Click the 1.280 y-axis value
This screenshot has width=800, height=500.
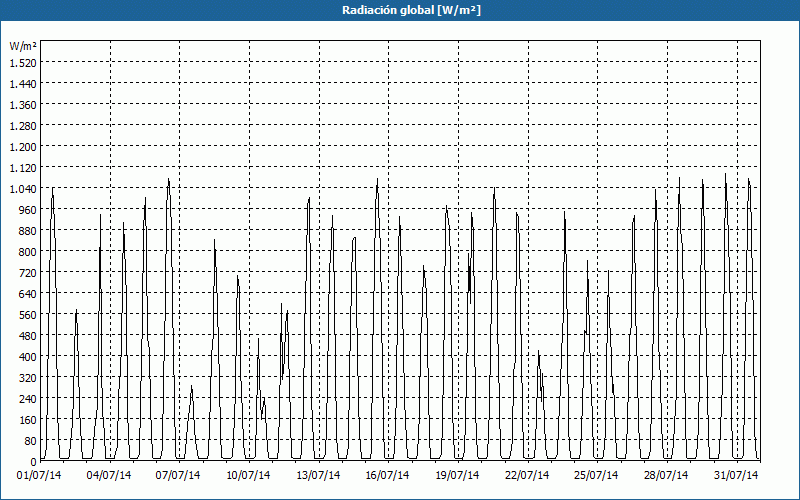click(x=23, y=126)
